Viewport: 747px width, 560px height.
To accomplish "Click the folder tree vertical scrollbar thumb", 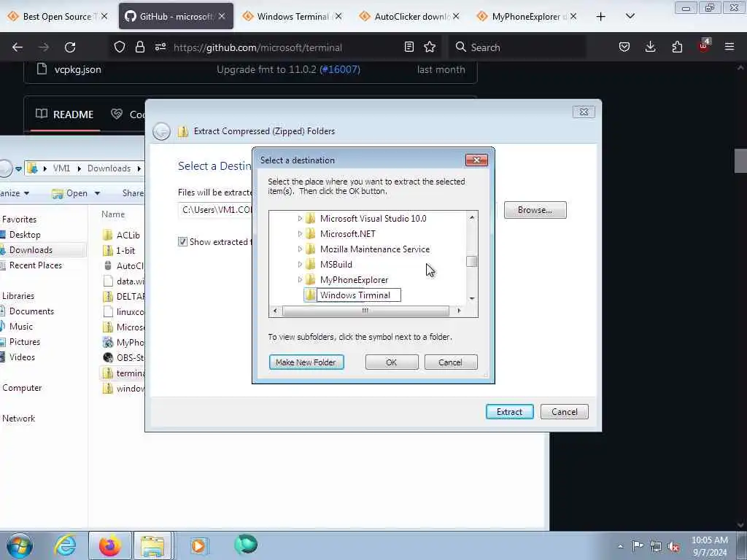I will click(x=472, y=262).
